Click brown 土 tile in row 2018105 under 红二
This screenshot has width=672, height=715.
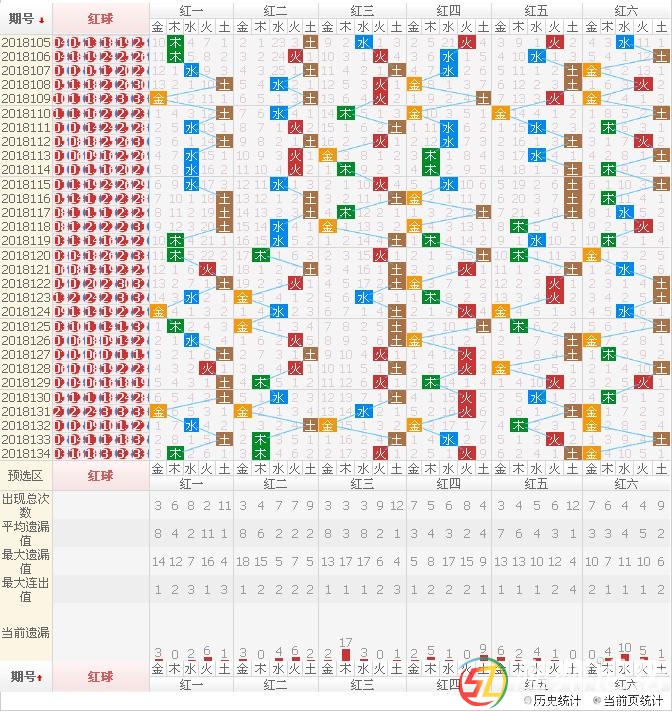[x=310, y=43]
